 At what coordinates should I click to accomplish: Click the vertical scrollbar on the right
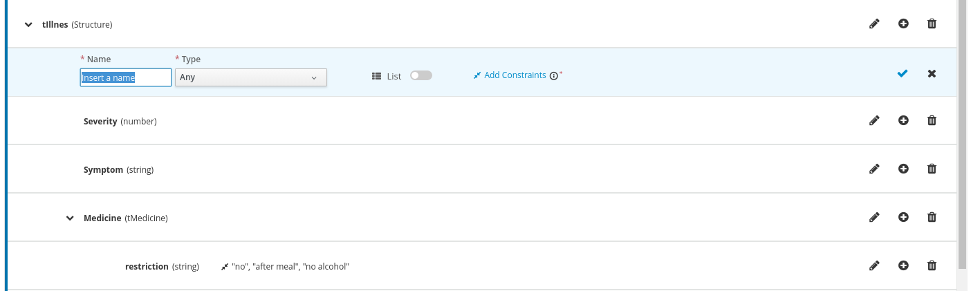coord(962,138)
